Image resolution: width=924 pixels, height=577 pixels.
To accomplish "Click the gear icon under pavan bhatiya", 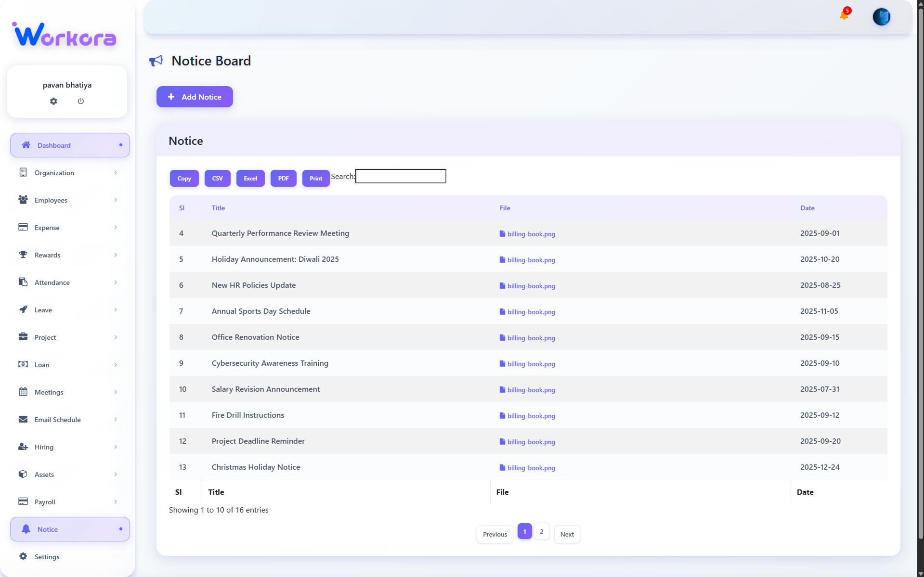I will click(53, 101).
